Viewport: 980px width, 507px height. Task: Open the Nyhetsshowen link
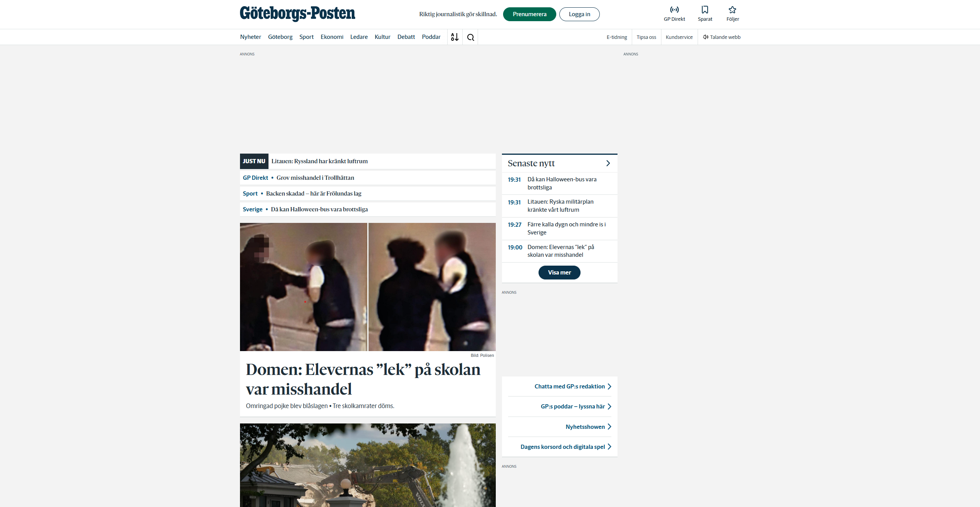pos(585,427)
